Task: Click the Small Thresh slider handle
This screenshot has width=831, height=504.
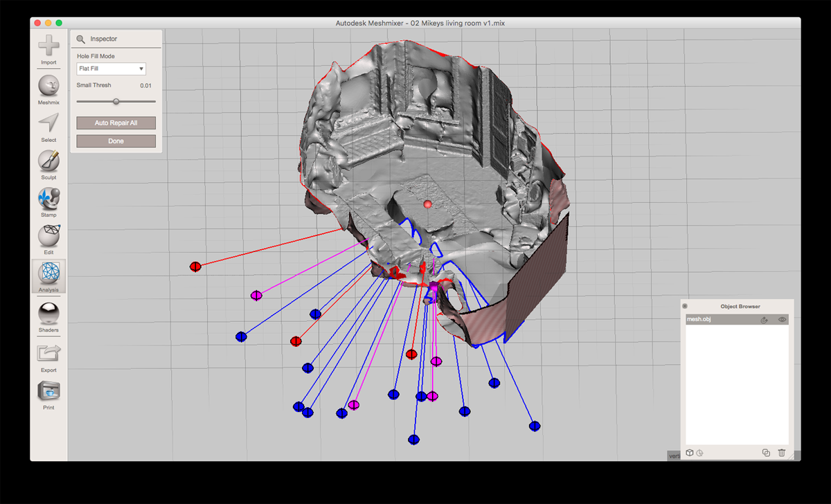Action: pos(116,101)
